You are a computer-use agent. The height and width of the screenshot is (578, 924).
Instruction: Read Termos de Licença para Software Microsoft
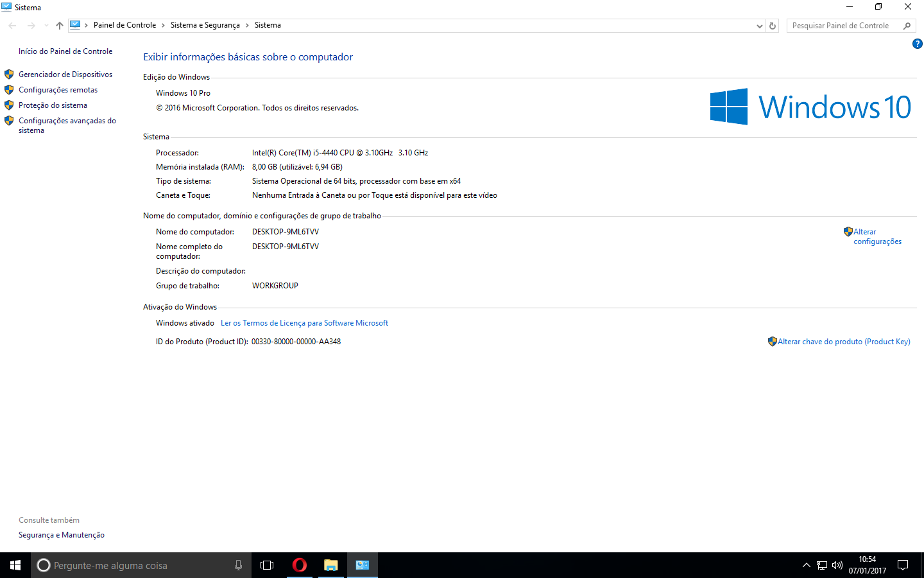(x=304, y=323)
